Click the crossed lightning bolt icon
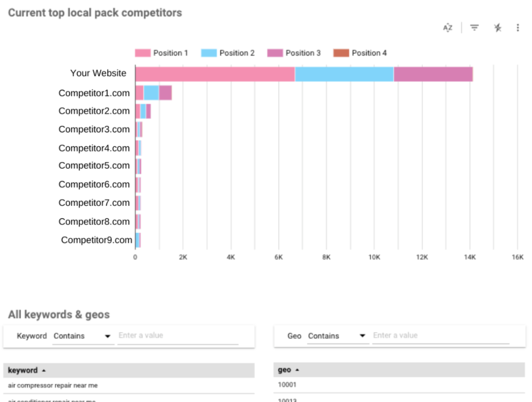The height and width of the screenshot is (402, 532). pyautogui.click(x=498, y=27)
